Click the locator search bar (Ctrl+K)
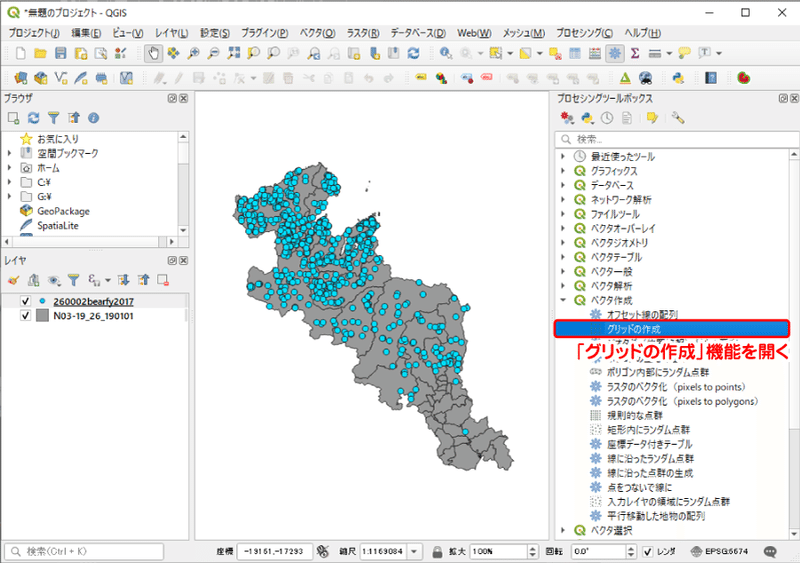This screenshot has width=800, height=563. click(x=84, y=551)
